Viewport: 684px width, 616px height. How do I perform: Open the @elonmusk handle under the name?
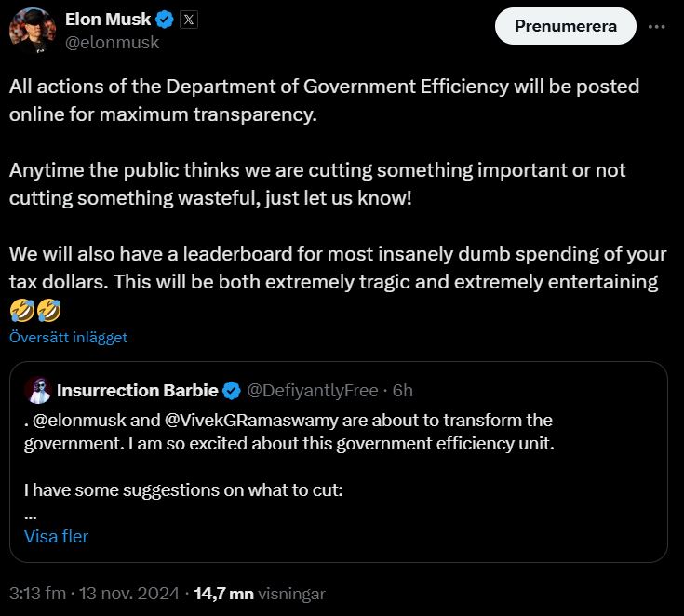pyautogui.click(x=112, y=42)
